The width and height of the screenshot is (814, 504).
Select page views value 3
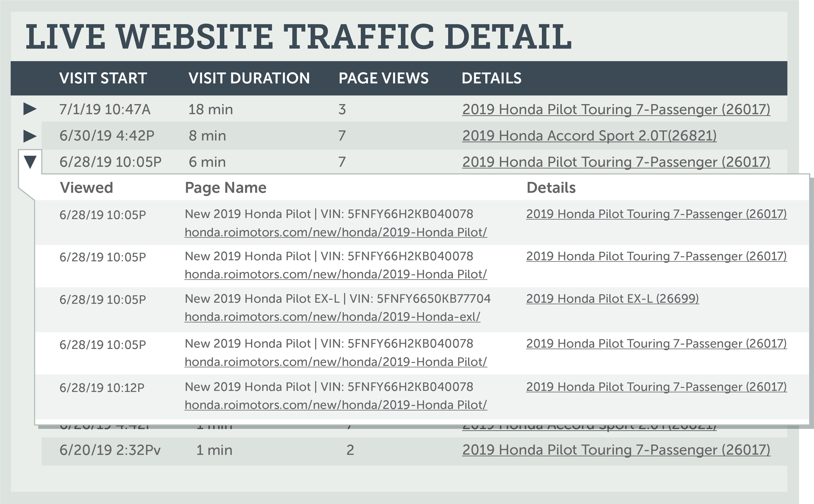coord(342,109)
